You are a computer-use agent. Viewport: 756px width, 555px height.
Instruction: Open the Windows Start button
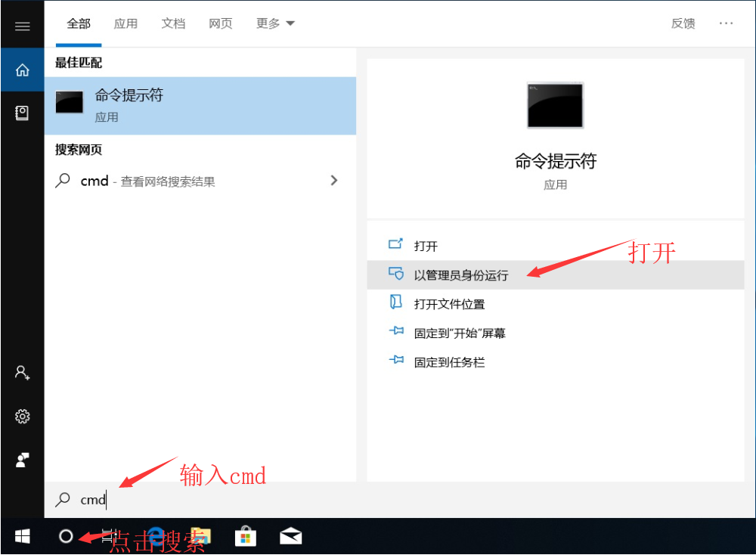(x=22, y=536)
